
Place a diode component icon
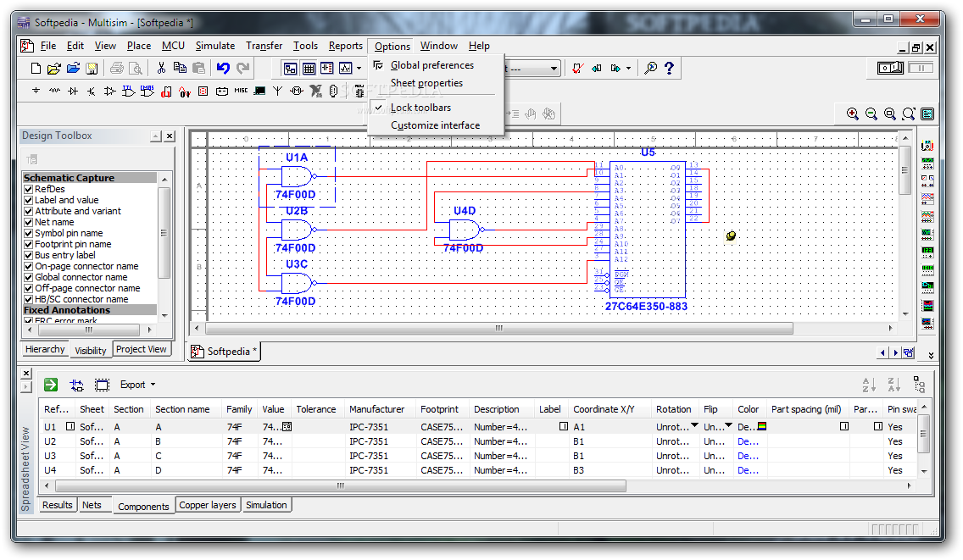tap(73, 91)
